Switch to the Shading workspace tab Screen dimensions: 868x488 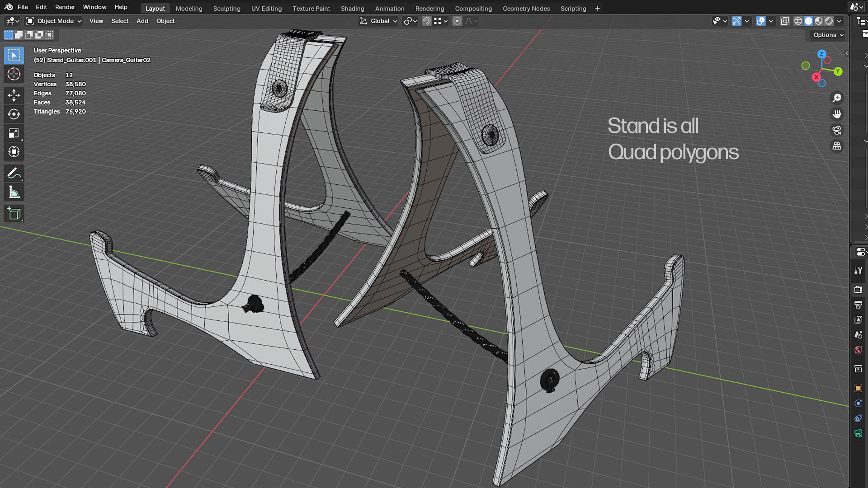coord(352,8)
